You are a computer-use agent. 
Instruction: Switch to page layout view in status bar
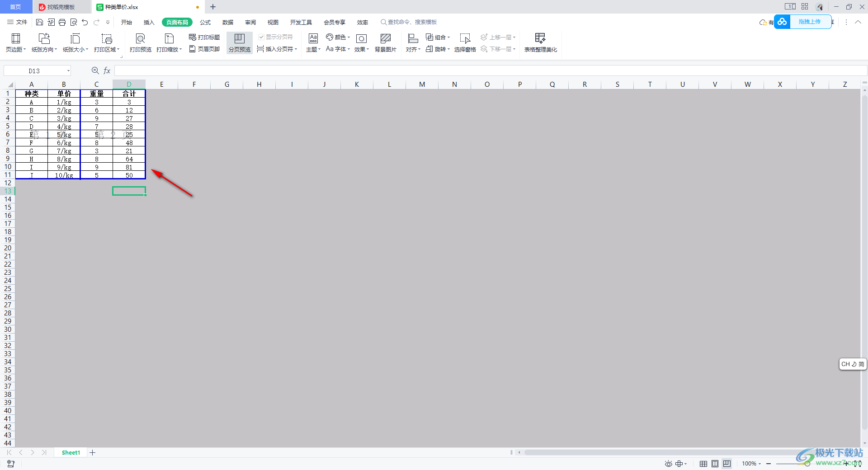pos(715,464)
